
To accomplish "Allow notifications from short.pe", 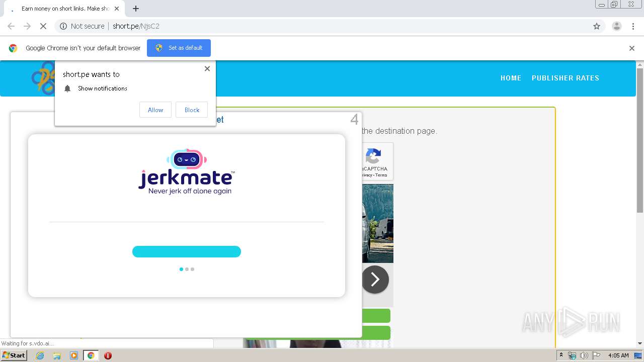I will 155,110.
